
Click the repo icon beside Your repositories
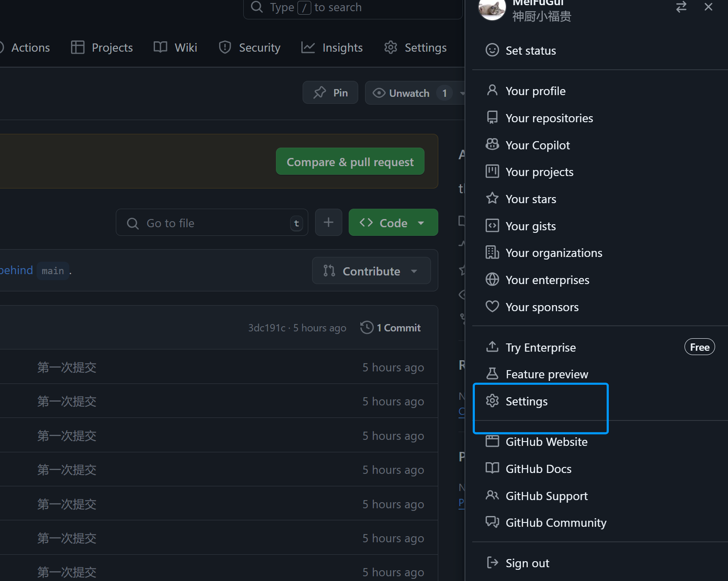point(492,117)
